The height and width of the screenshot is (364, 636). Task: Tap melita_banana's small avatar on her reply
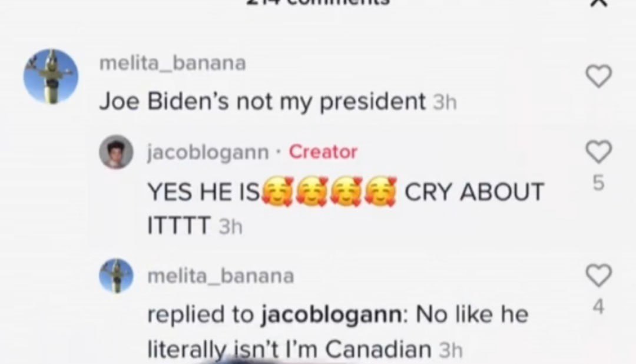click(x=117, y=276)
